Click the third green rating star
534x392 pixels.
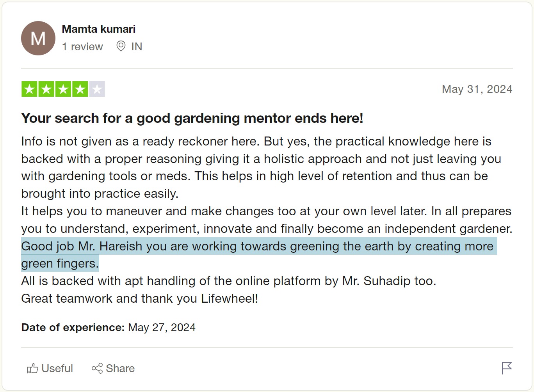pos(63,89)
